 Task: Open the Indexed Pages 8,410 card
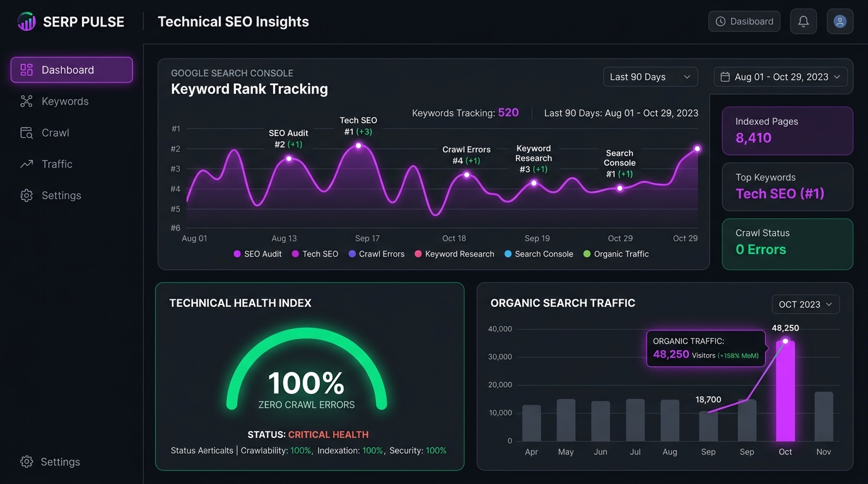click(x=787, y=130)
